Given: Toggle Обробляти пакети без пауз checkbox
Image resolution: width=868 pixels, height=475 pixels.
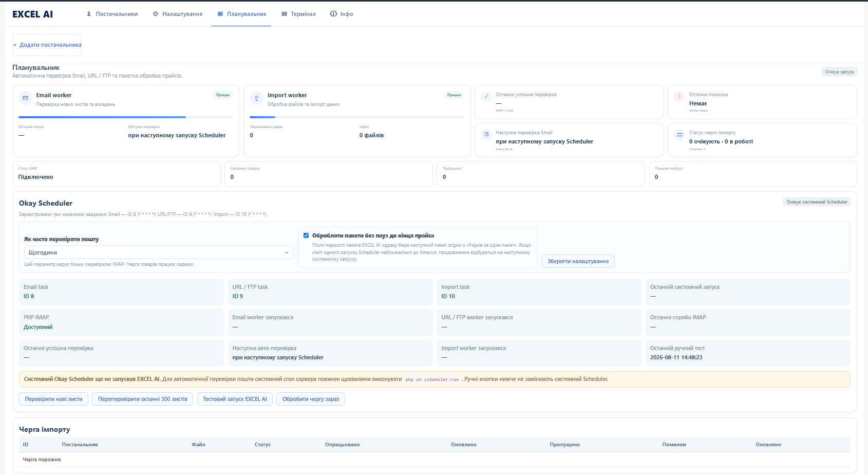Looking at the screenshot, I should 306,235.
